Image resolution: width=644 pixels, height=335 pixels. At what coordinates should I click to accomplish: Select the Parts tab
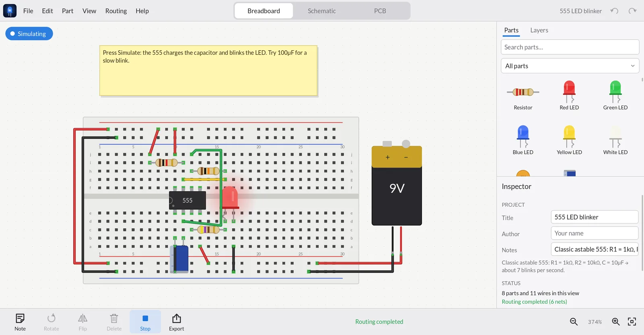511,30
